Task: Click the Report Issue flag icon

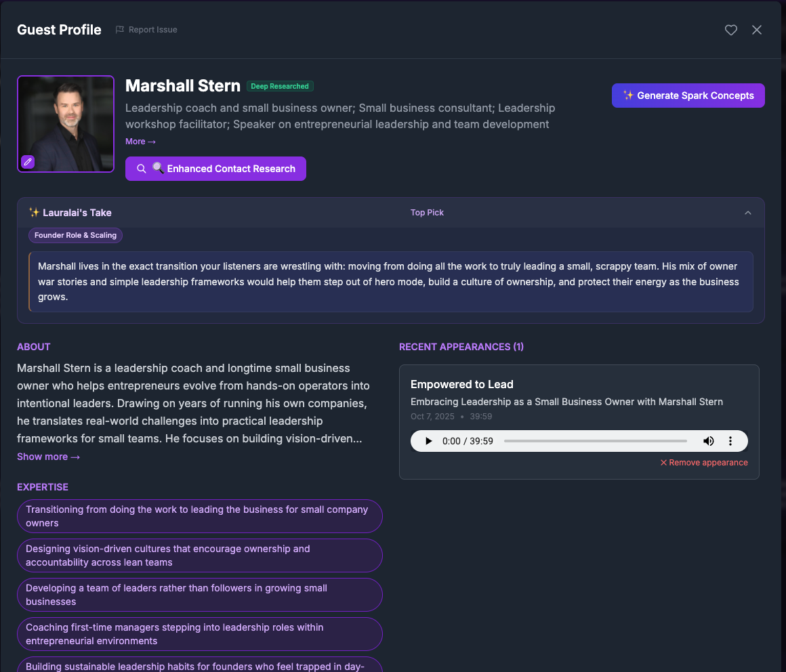Action: (x=119, y=30)
